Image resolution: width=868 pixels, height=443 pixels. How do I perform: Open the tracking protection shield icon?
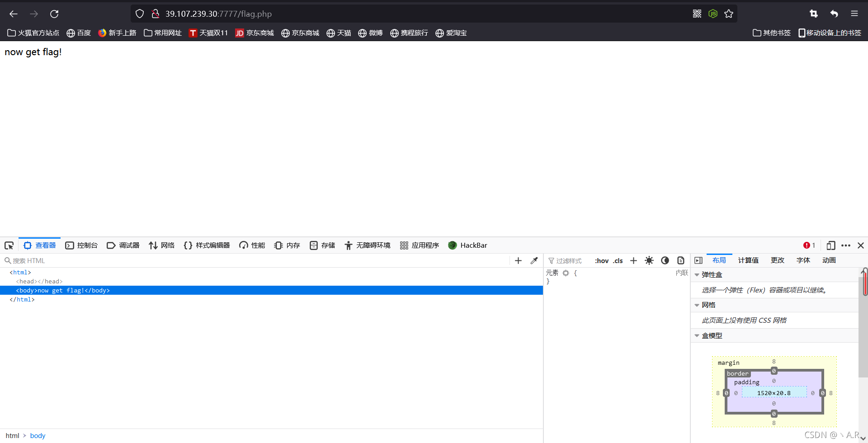(x=140, y=14)
